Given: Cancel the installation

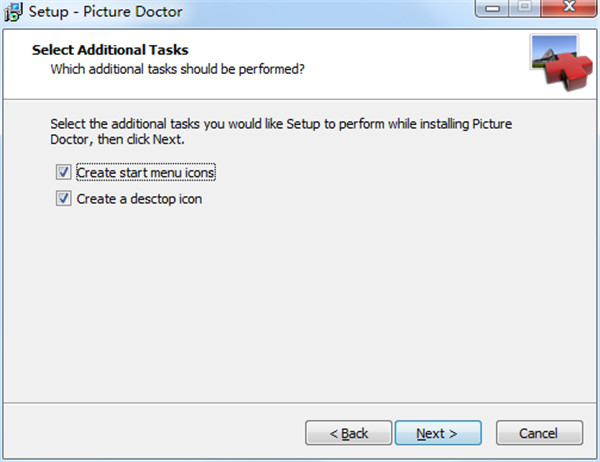Looking at the screenshot, I should pyautogui.click(x=540, y=433).
